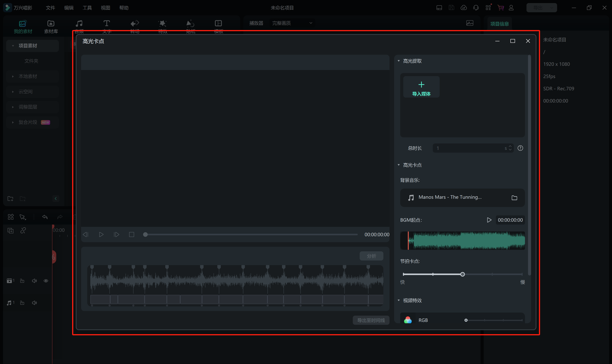Mute video track 1 audio
The width and height of the screenshot is (612, 364).
[x=34, y=281]
